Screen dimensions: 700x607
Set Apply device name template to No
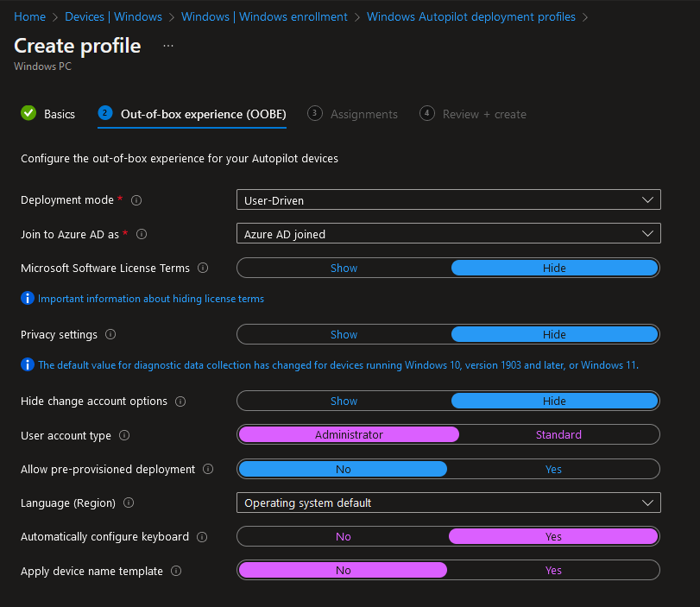(x=343, y=571)
